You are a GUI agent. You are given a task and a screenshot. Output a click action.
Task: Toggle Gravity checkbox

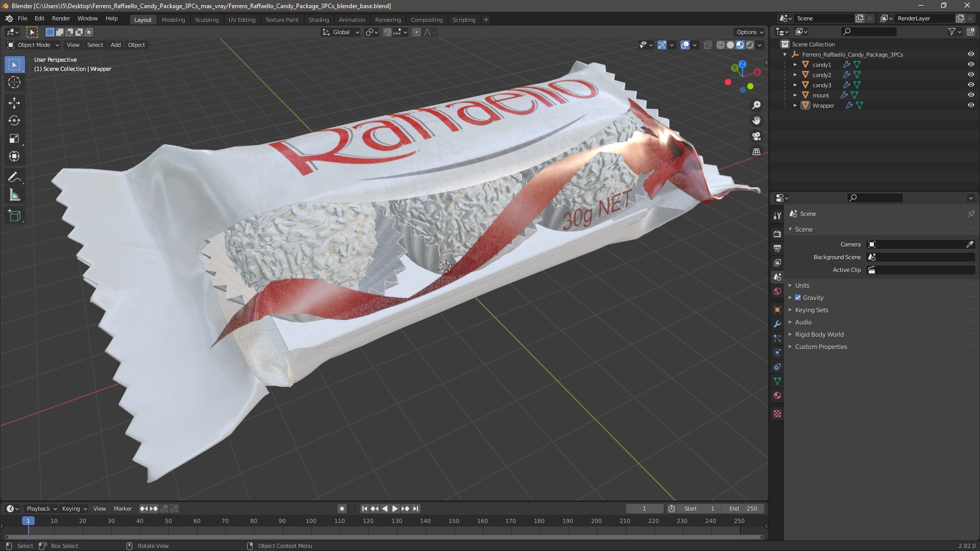(798, 298)
